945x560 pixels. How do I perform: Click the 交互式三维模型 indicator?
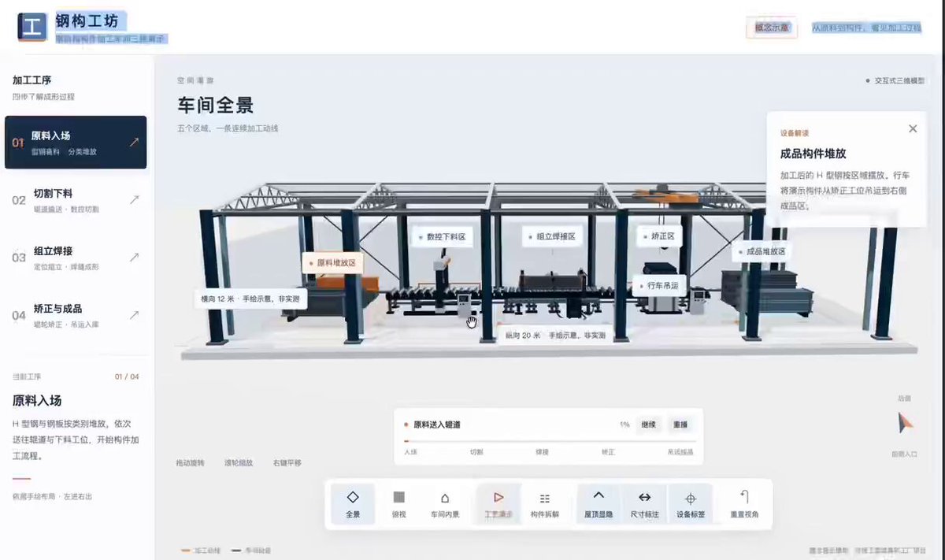[895, 80]
